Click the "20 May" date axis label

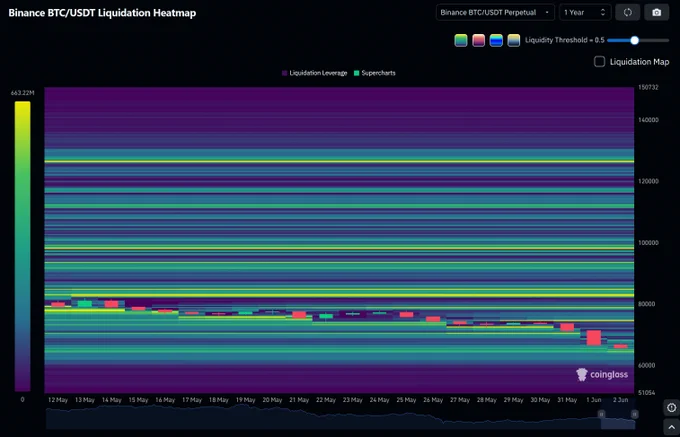(x=272, y=400)
